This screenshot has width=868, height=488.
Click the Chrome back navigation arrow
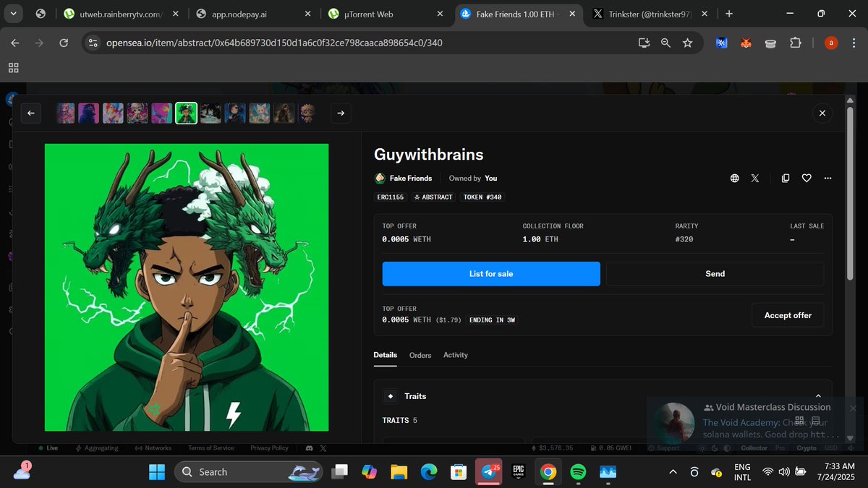point(15,43)
